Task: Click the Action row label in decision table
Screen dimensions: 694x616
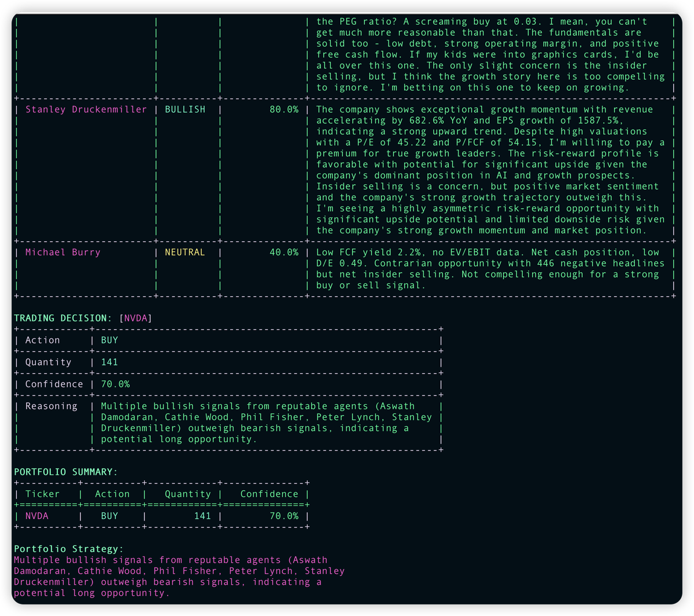Action: [43, 340]
